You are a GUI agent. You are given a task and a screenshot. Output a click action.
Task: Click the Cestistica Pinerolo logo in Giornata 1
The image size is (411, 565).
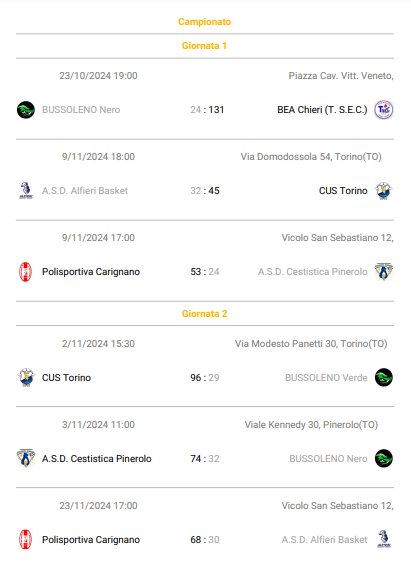tap(384, 272)
